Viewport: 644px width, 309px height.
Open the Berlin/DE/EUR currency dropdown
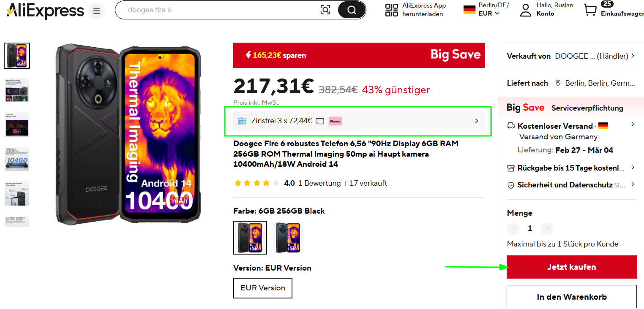click(x=488, y=9)
